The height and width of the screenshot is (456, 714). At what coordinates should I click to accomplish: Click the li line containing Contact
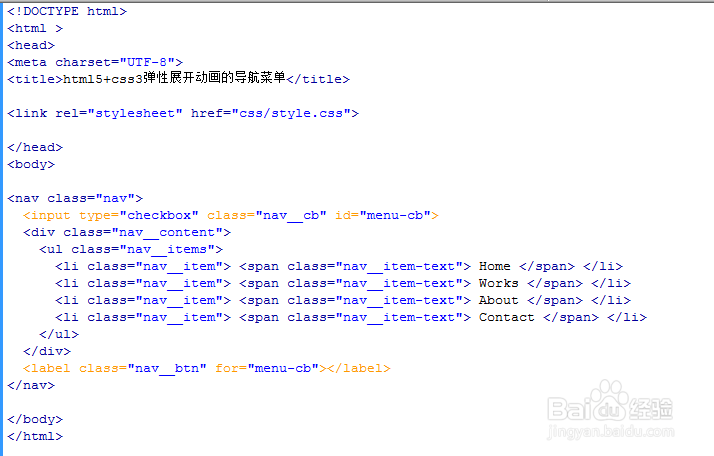click(351, 317)
